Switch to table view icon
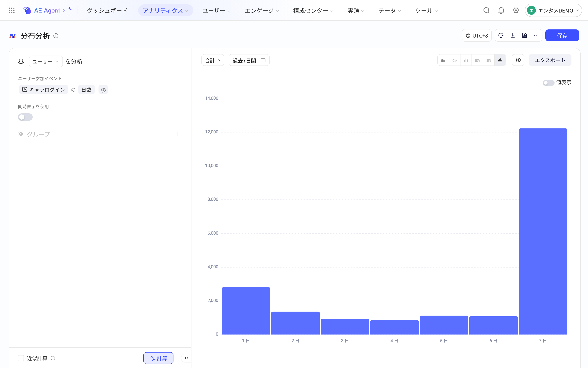The height and width of the screenshot is (368, 588). (443, 60)
